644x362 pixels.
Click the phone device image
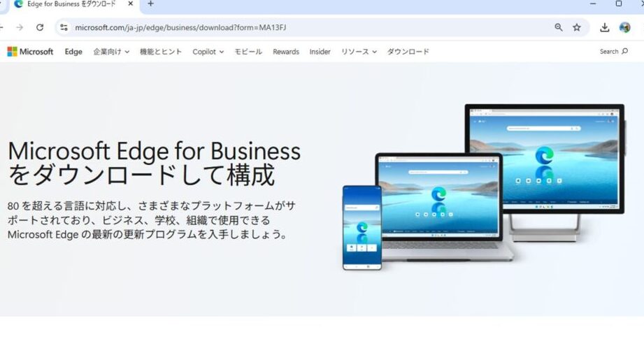tap(362, 227)
